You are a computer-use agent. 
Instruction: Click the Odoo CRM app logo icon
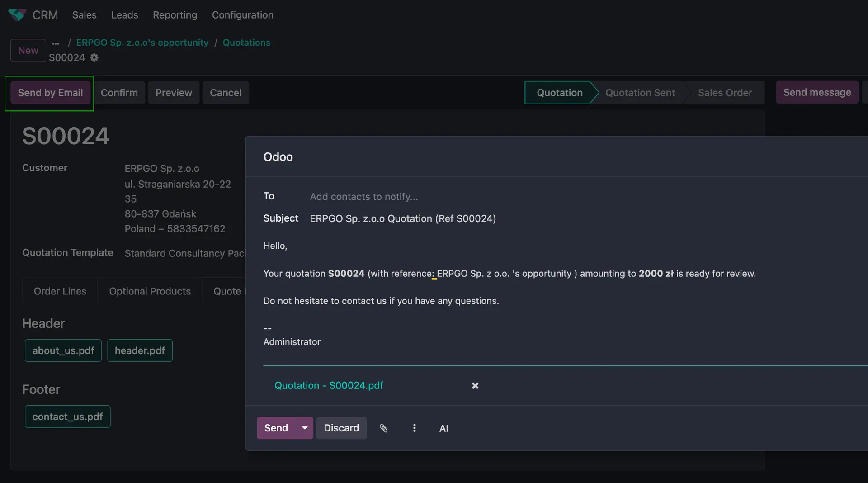tap(17, 15)
